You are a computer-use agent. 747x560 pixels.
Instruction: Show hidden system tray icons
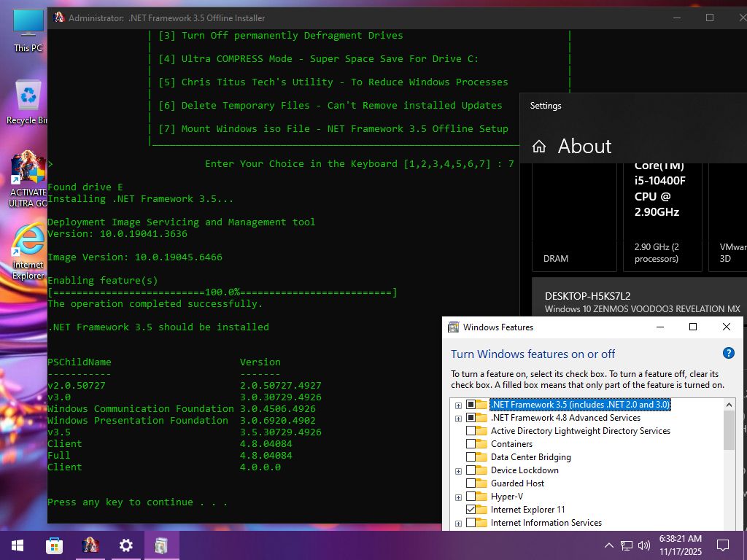pyautogui.click(x=608, y=545)
